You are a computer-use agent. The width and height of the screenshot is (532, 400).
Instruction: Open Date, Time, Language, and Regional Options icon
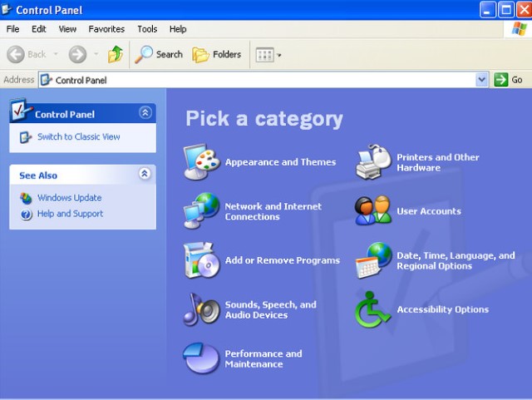373,260
